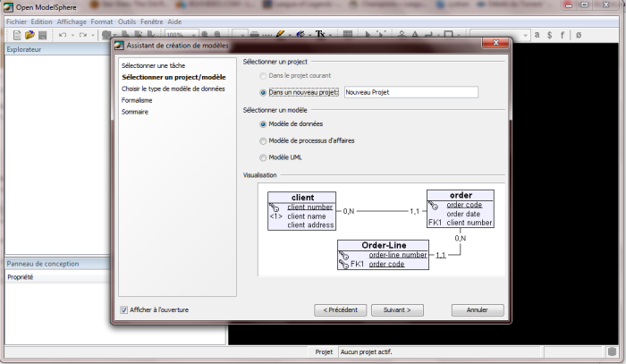Click the Redo arrow in toolbar
Image resolution: width=626 pixels, height=364 pixels.
click(x=82, y=35)
